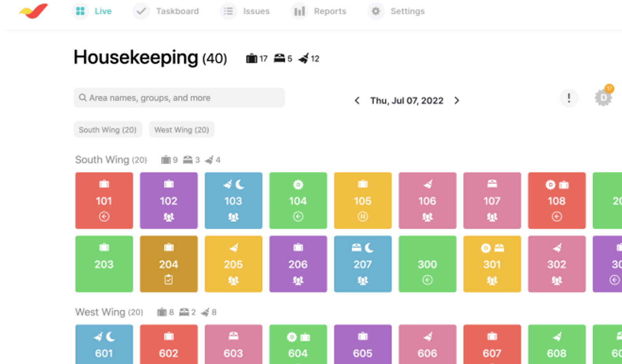This screenshot has height=364, width=622.
Task: Open room 604 green tile
Action: (298, 345)
